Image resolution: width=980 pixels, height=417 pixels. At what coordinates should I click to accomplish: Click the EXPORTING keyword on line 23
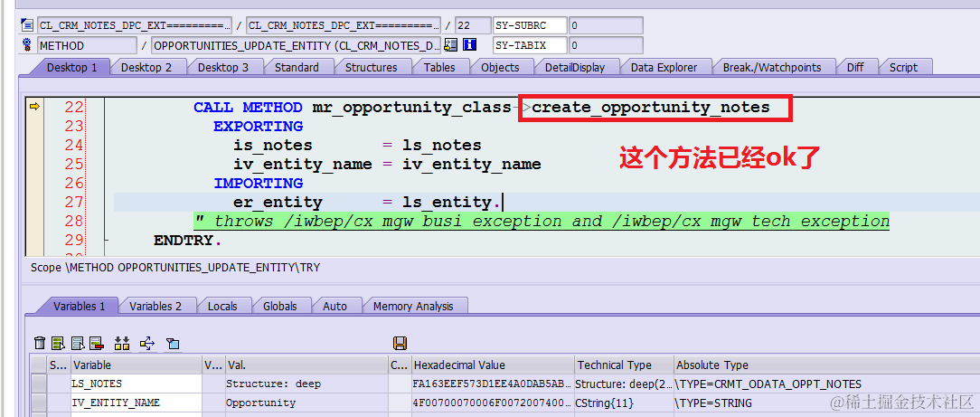coord(259,127)
